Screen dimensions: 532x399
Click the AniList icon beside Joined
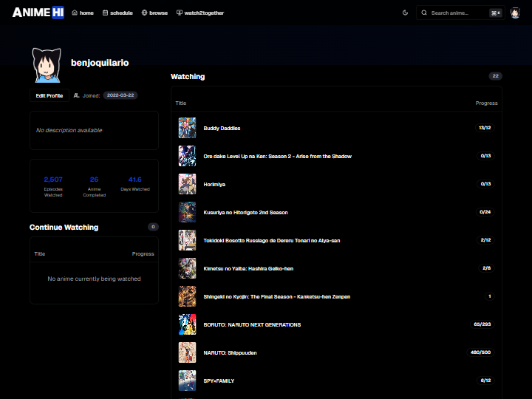click(77, 95)
